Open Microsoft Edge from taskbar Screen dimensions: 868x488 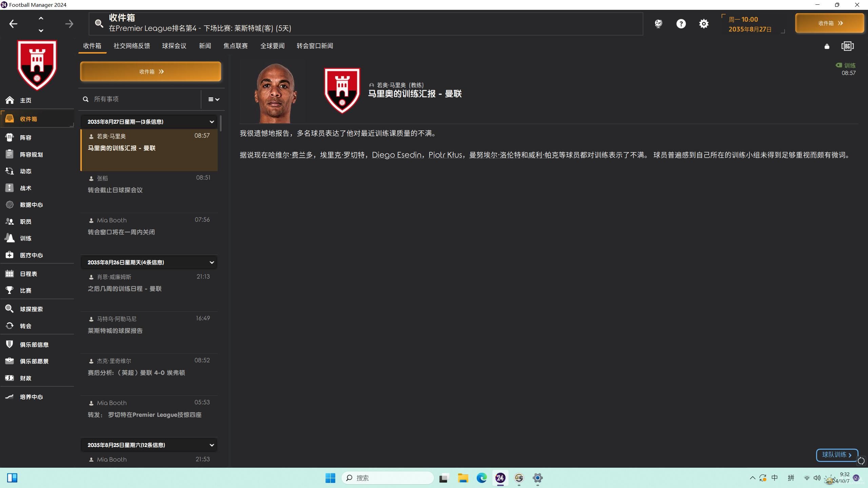click(481, 478)
